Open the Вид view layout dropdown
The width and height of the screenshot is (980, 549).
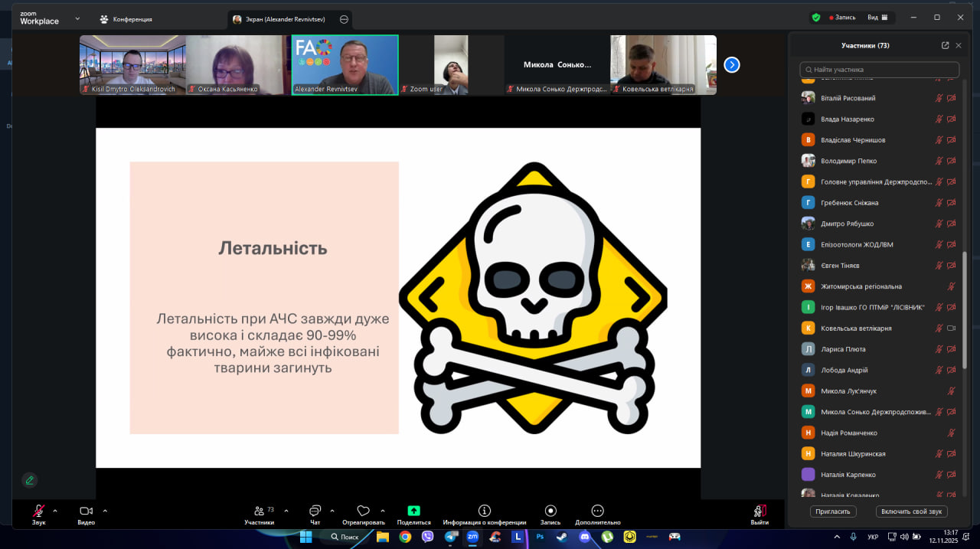(x=877, y=18)
